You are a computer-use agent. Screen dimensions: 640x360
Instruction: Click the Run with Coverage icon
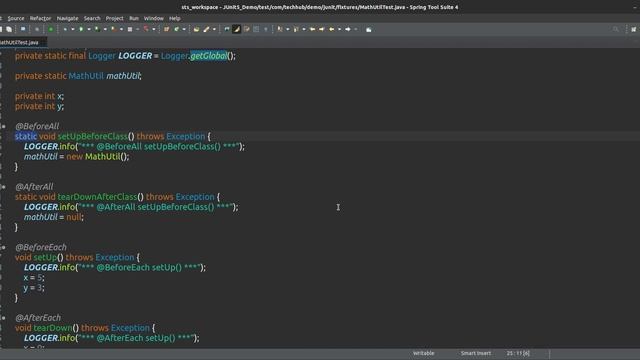97,29
